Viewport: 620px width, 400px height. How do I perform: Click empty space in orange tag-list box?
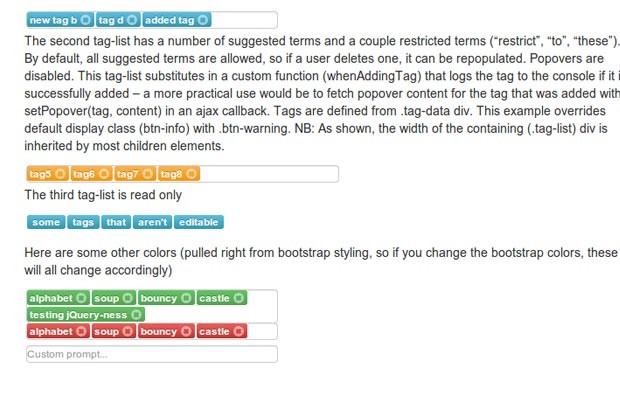click(269, 174)
